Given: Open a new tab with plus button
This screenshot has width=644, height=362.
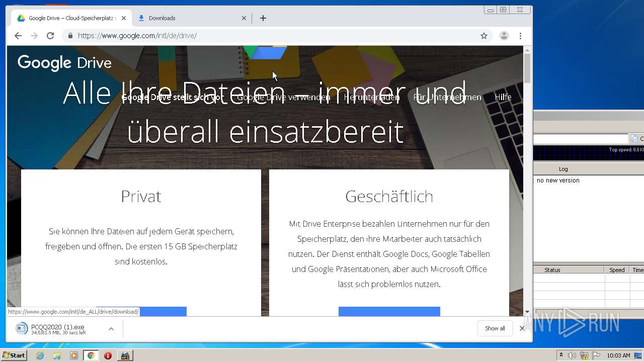Looking at the screenshot, I should [x=263, y=18].
